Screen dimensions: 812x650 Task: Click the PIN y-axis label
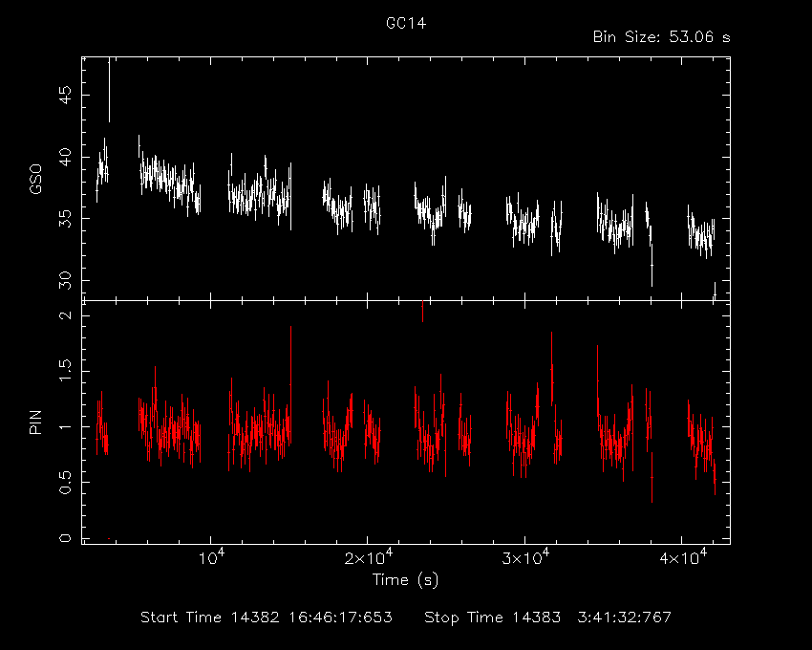tap(35, 422)
